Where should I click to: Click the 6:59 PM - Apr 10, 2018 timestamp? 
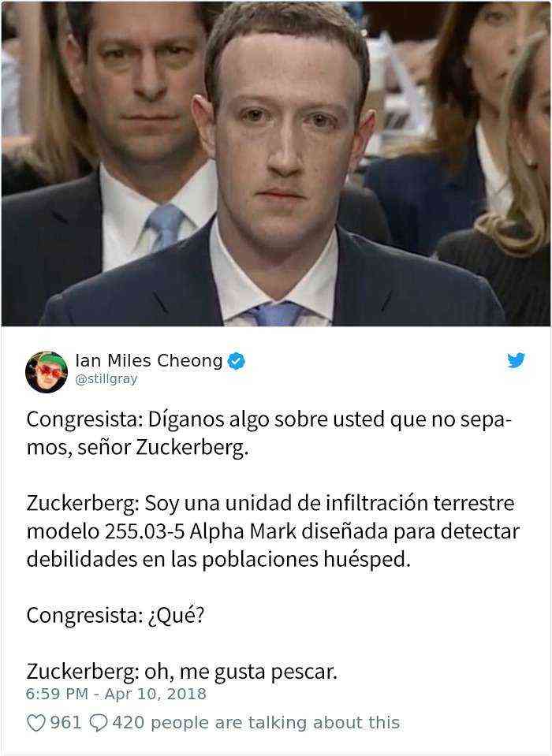tap(116, 694)
